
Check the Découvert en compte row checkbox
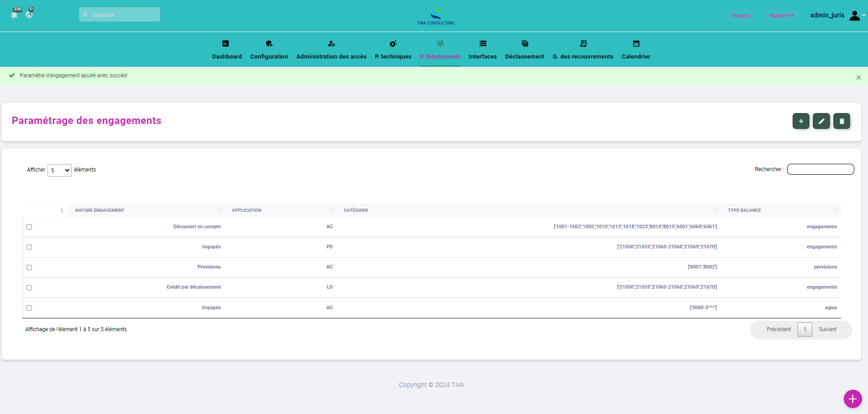pos(29,227)
